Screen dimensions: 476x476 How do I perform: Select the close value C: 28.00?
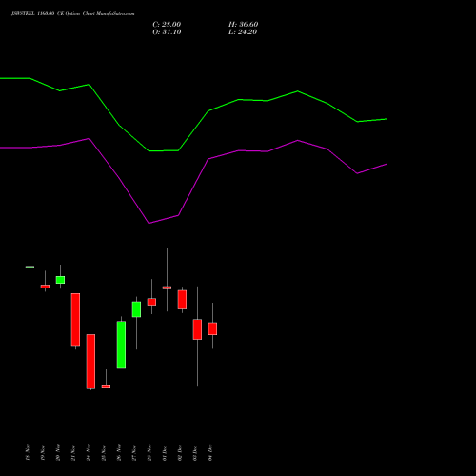(167, 25)
